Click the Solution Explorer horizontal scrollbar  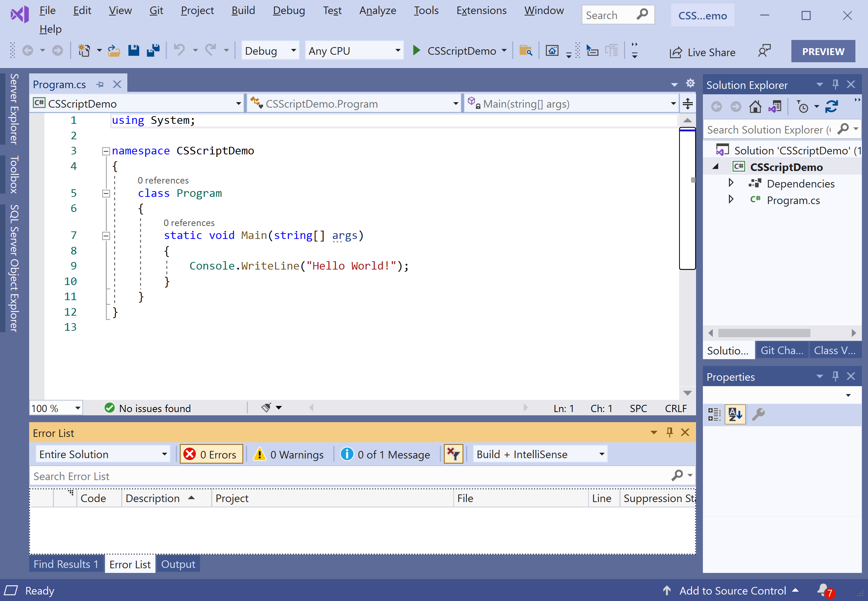764,333
